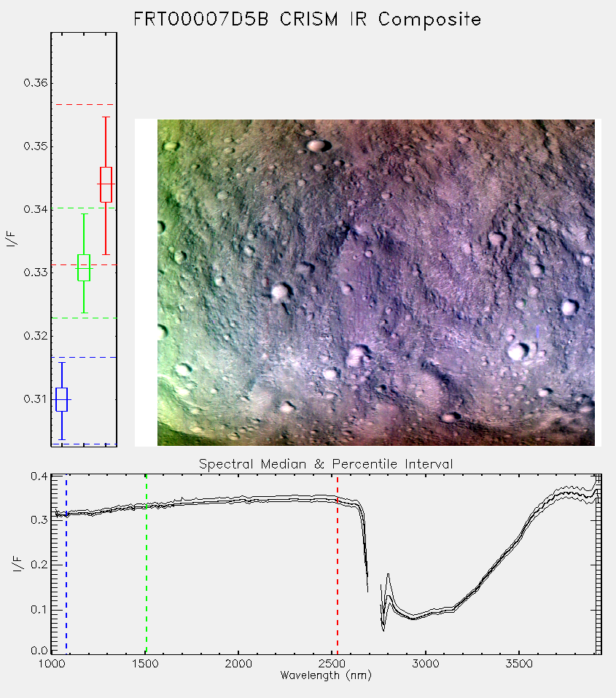Select the red box in the box plot
This screenshot has height=698, width=616.
coord(106,184)
